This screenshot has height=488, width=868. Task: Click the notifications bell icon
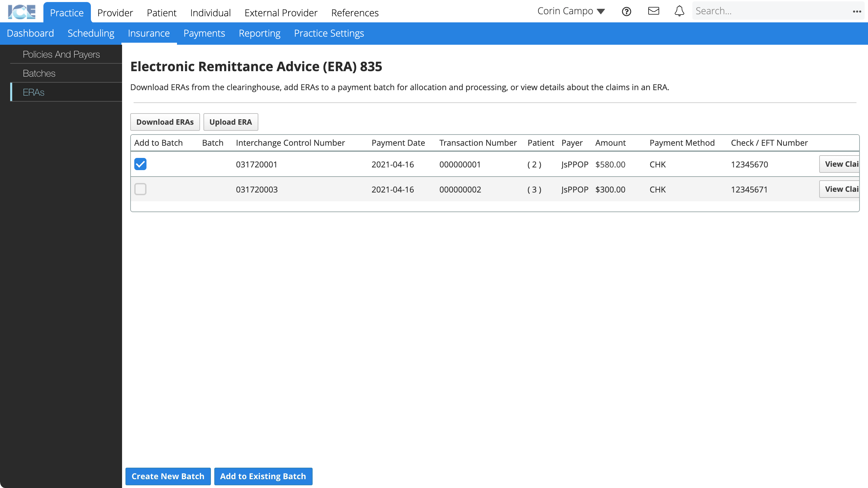tap(679, 11)
